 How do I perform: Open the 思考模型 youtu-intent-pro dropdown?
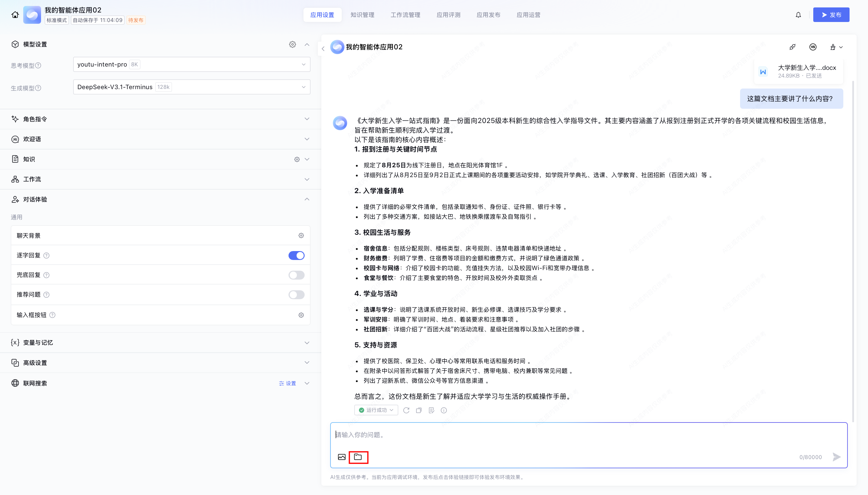192,64
